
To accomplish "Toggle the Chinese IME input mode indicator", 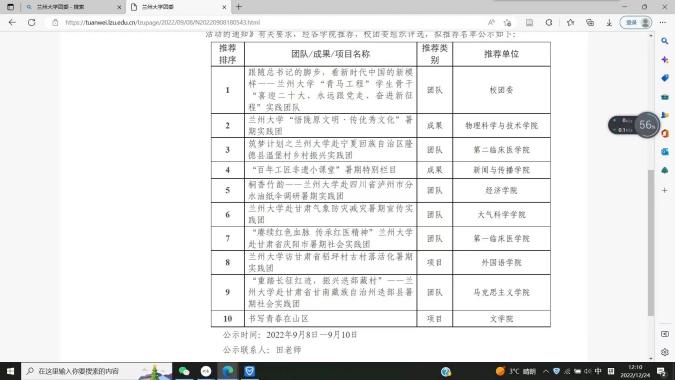I will tap(598, 371).
